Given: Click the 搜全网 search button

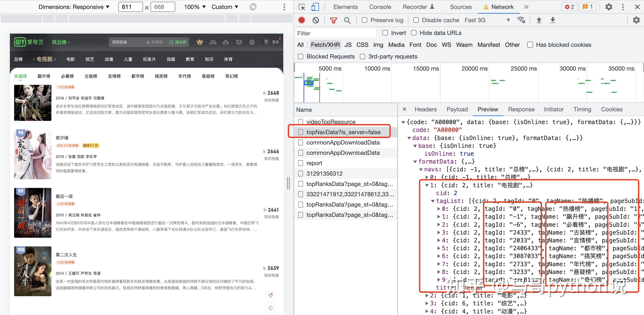Looking at the screenshot, I should (x=178, y=42).
